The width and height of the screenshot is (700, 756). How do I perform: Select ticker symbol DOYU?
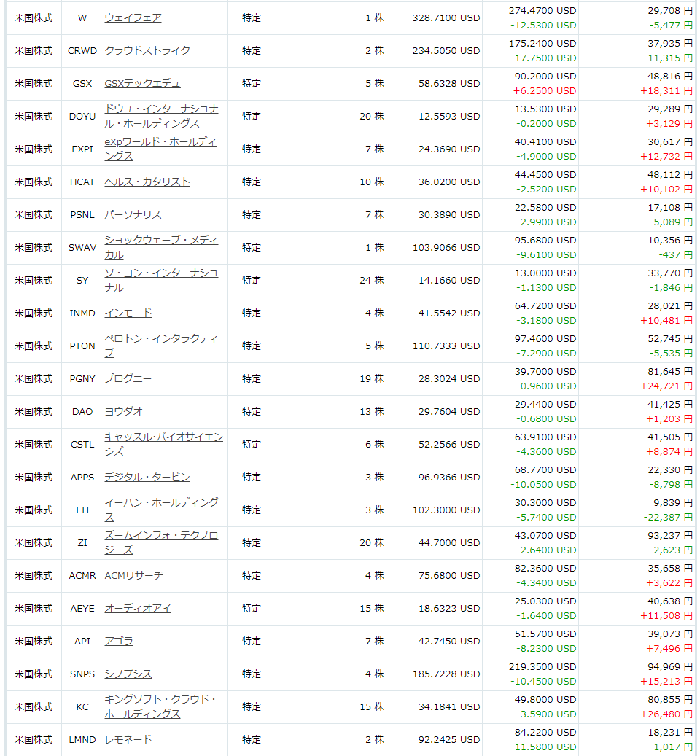click(x=82, y=116)
